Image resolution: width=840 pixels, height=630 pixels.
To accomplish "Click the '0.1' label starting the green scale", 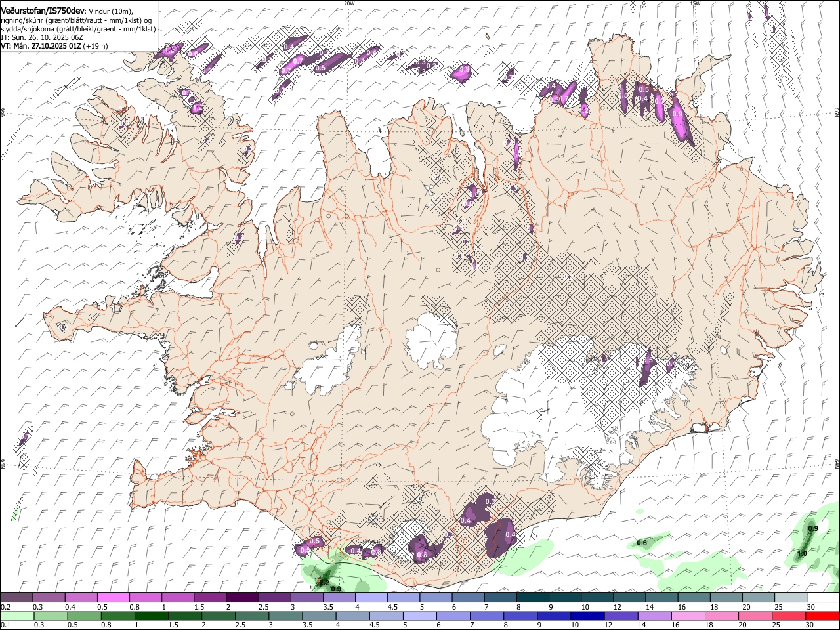I will (5, 625).
